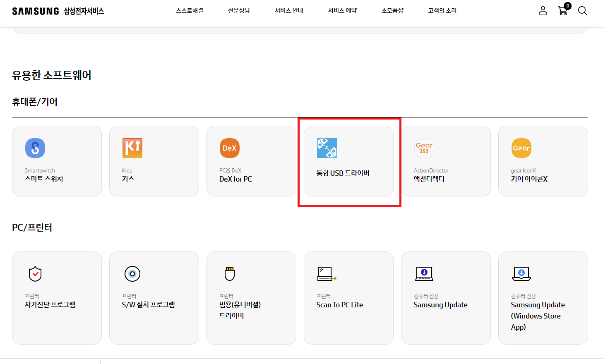Click the Kies orange icon
The width and height of the screenshot is (603, 364).
[x=132, y=148]
